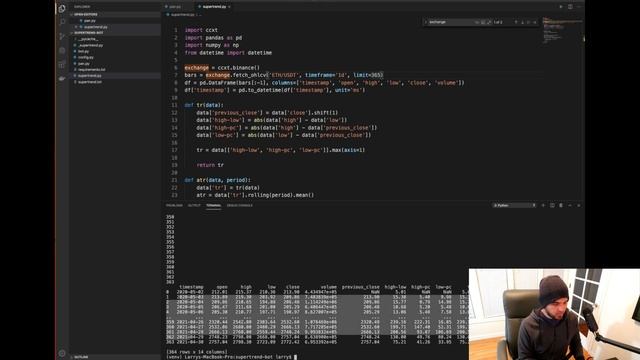
Task: Click 'def tr(data):' on line 11
Action: coord(204,105)
